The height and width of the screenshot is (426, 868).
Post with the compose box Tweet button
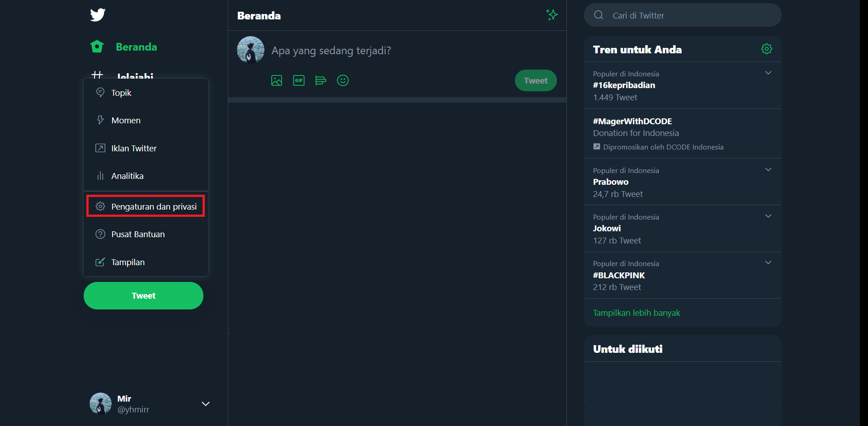(x=536, y=80)
